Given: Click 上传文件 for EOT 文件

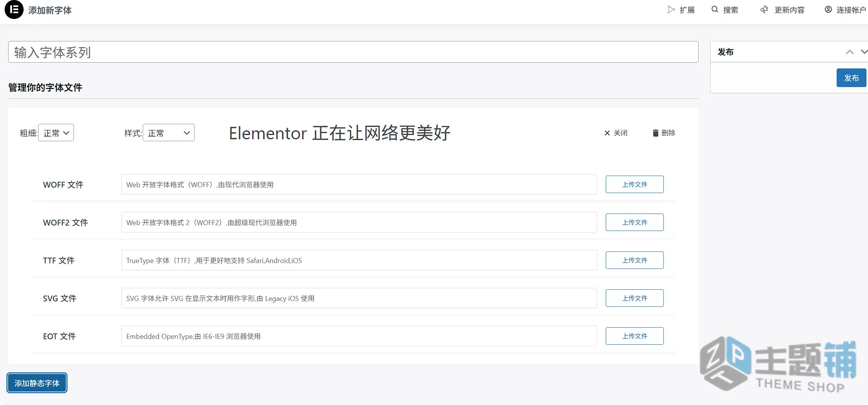Looking at the screenshot, I should pos(635,336).
